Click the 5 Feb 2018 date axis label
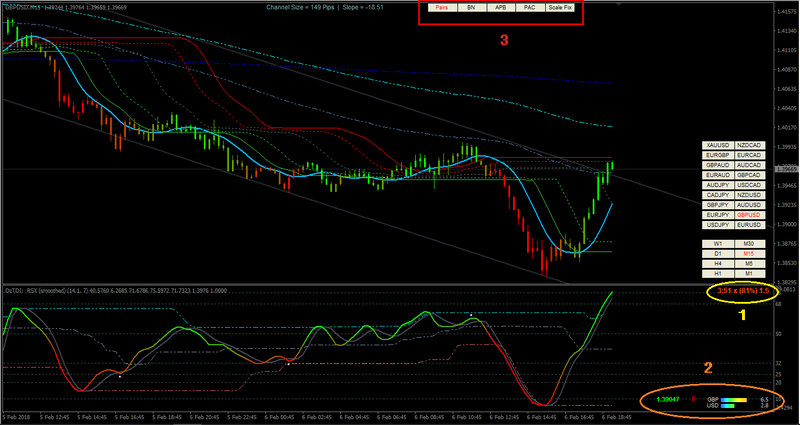800x425 pixels. (x=14, y=417)
